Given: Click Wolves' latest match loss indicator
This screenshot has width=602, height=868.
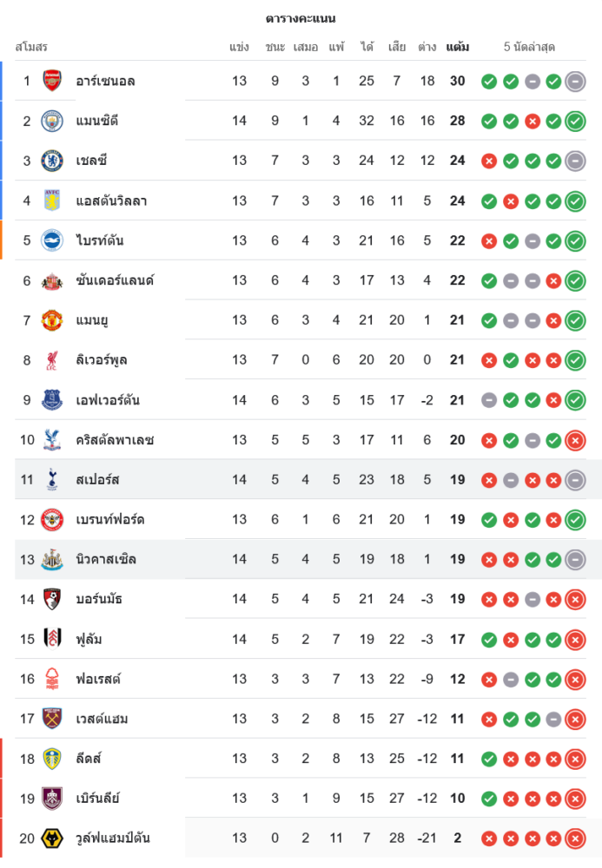Looking at the screenshot, I should click(x=575, y=838).
